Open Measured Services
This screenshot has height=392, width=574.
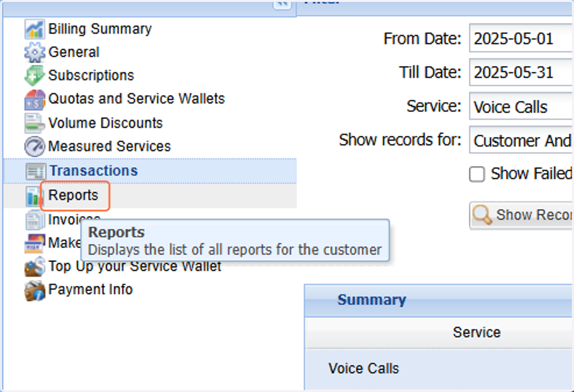[x=110, y=146]
